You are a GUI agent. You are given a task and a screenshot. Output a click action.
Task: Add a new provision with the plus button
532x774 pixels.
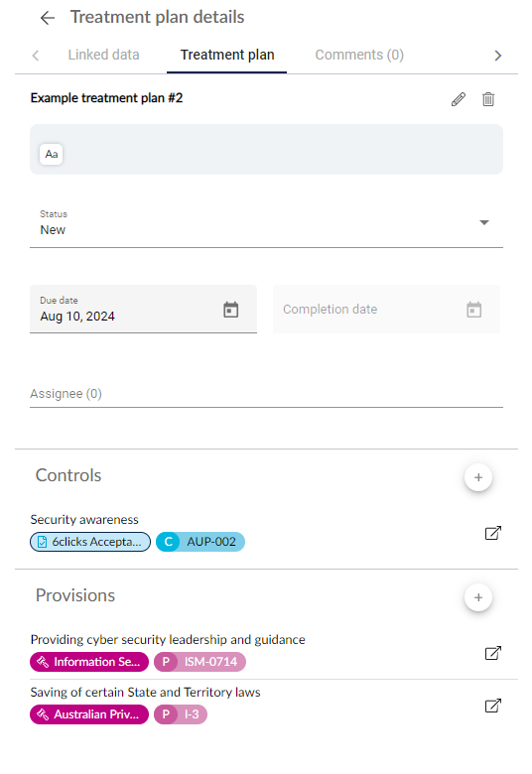[x=478, y=597]
